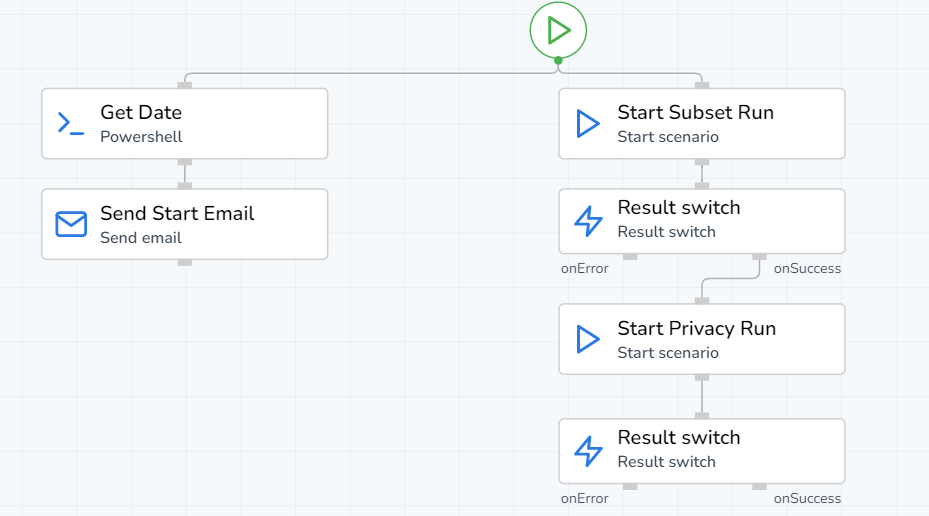Select the Start Privacy Run node
This screenshot has height=516, width=929.
pos(701,339)
